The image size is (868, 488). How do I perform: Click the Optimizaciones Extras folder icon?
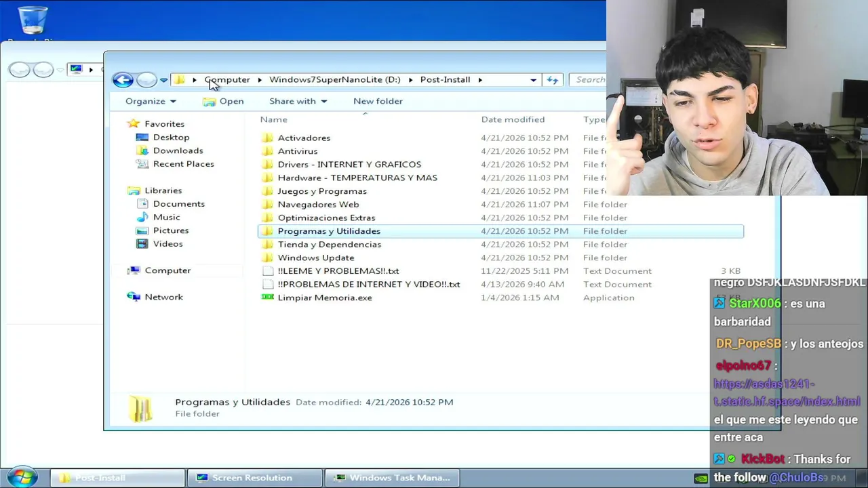click(267, 218)
